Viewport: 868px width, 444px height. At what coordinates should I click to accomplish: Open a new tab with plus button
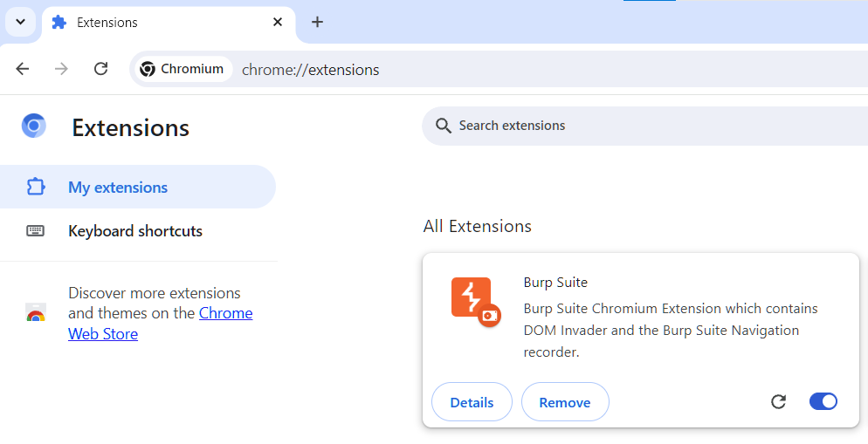317,22
